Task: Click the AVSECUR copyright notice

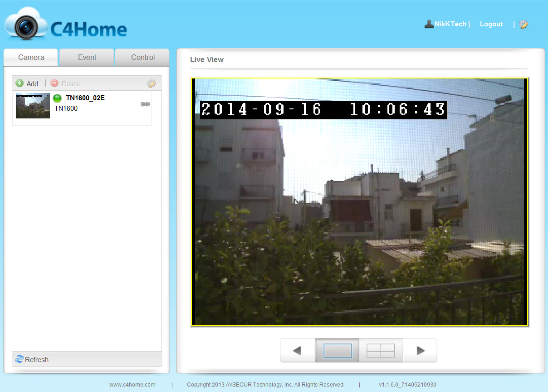Action: pyautogui.click(x=266, y=385)
